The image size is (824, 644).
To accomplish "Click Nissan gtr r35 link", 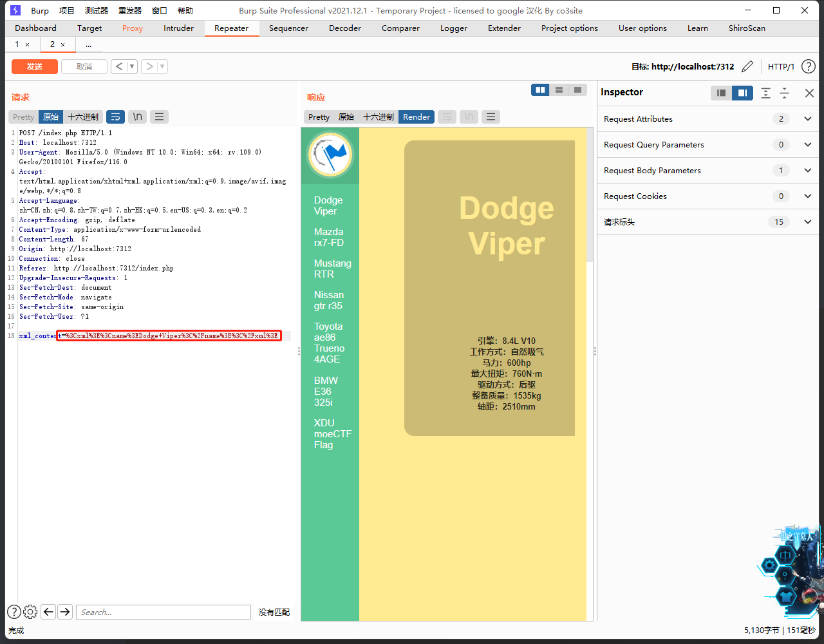I will point(329,300).
